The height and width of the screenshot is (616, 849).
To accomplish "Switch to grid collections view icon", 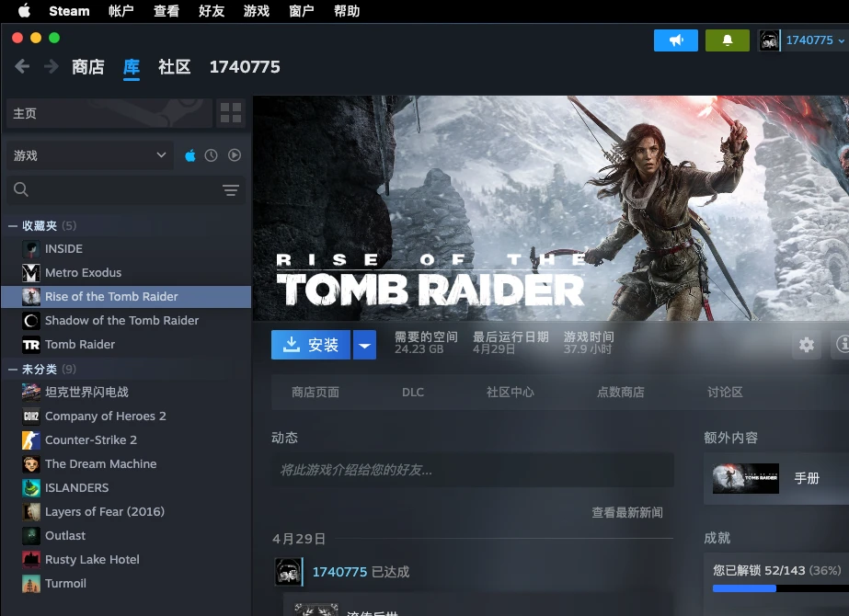I will click(x=231, y=113).
